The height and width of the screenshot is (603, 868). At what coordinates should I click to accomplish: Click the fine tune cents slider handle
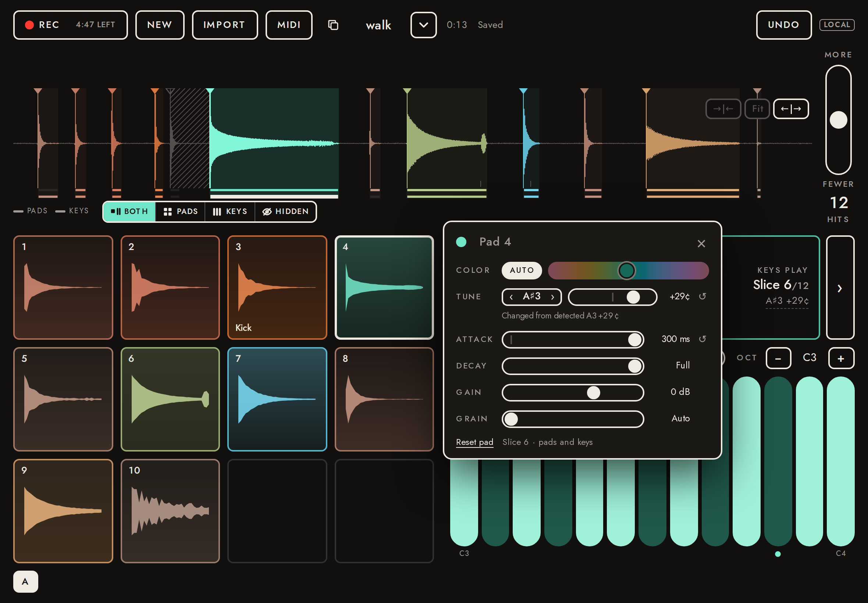[x=633, y=297]
